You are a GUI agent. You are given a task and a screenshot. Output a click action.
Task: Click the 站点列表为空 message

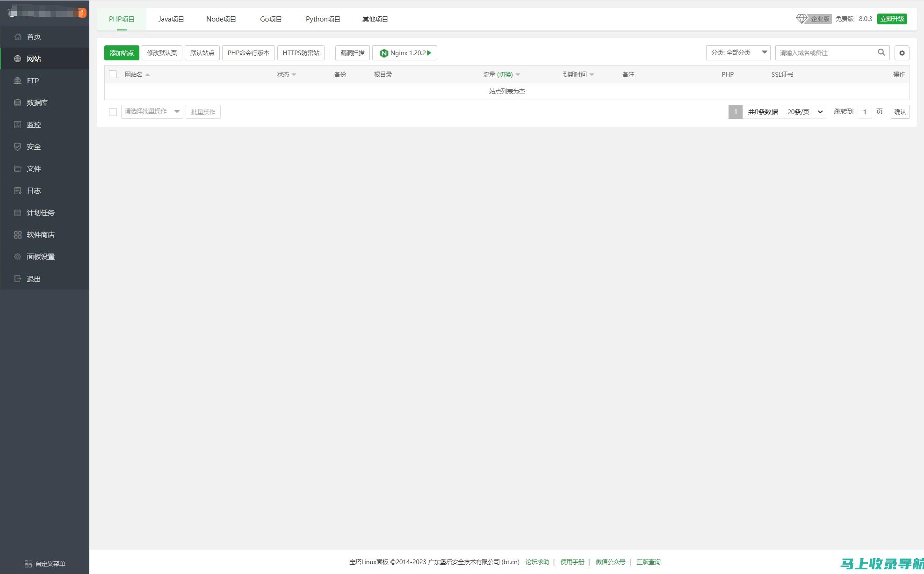tap(507, 91)
